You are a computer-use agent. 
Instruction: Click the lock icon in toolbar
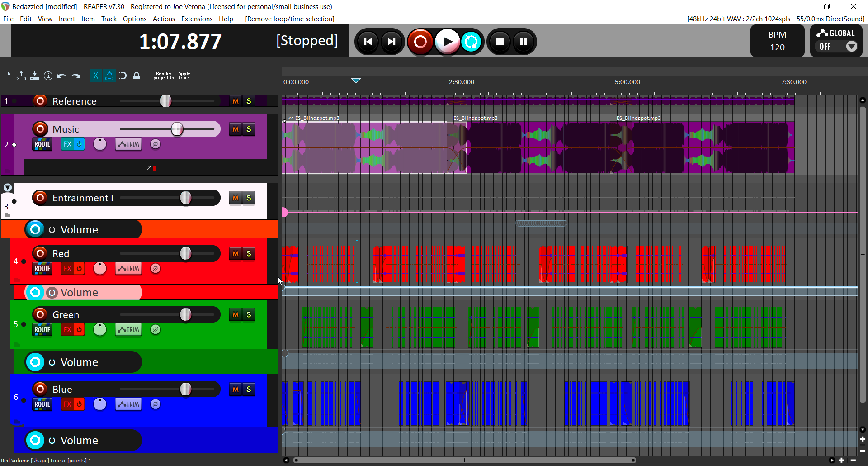(x=137, y=76)
